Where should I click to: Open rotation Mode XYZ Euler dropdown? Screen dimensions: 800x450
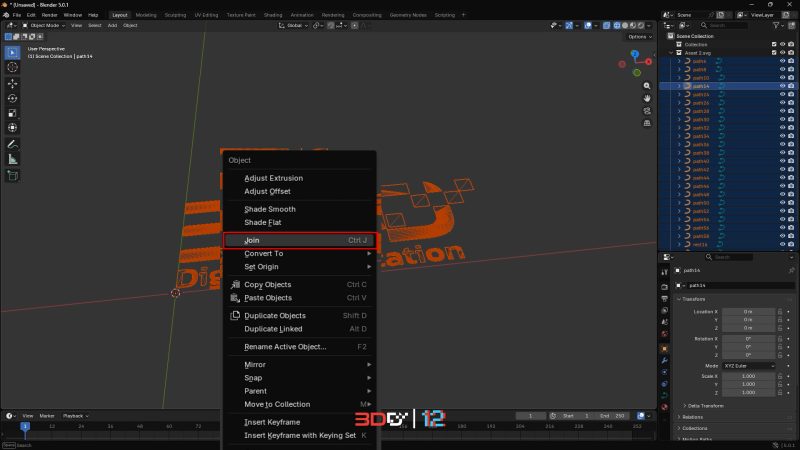[x=749, y=365]
